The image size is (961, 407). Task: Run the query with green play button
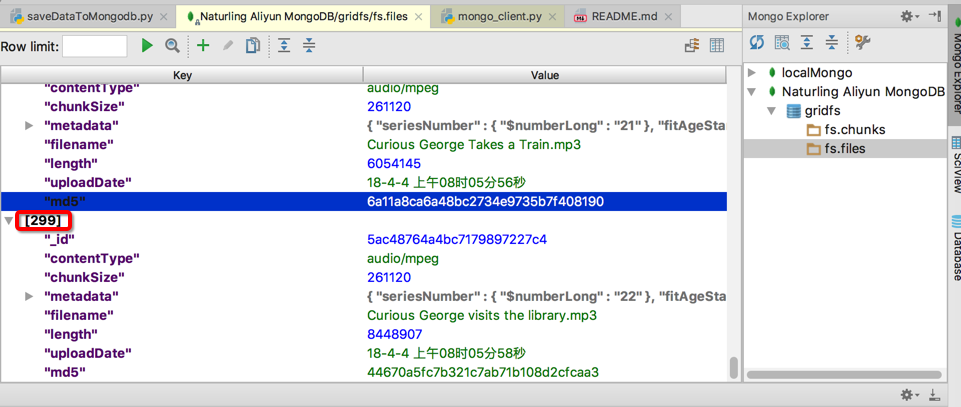[147, 46]
